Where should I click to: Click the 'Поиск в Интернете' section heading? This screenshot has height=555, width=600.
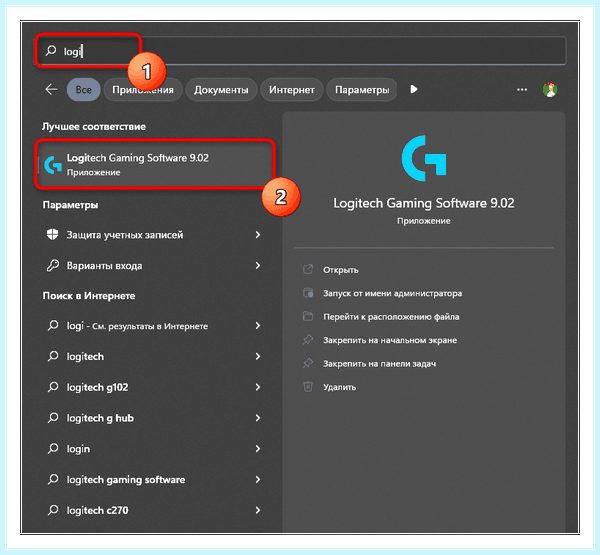[x=89, y=296]
